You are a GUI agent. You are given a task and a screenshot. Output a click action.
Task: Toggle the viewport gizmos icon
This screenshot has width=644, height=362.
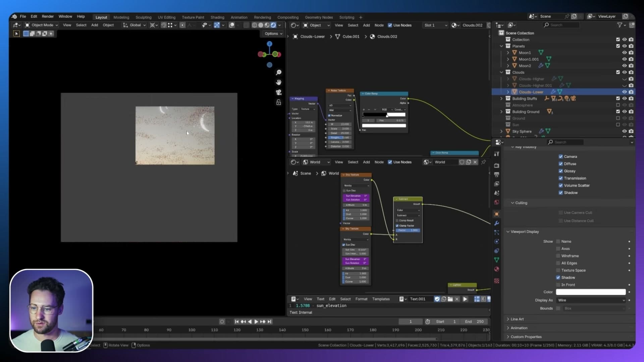[x=217, y=25]
